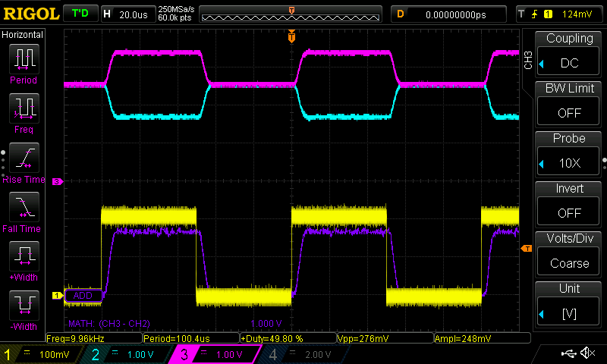This screenshot has width=607, height=364.
Task: Click the CH3 side menu label
Action: 528,61
